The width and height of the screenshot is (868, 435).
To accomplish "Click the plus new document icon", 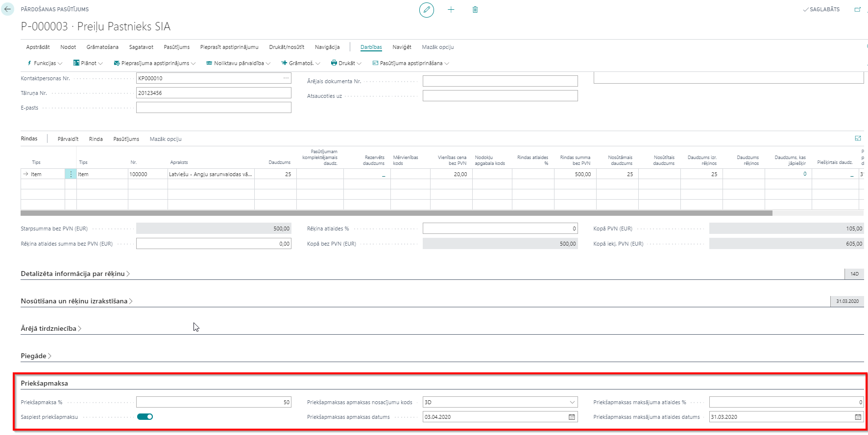I will pos(451,10).
